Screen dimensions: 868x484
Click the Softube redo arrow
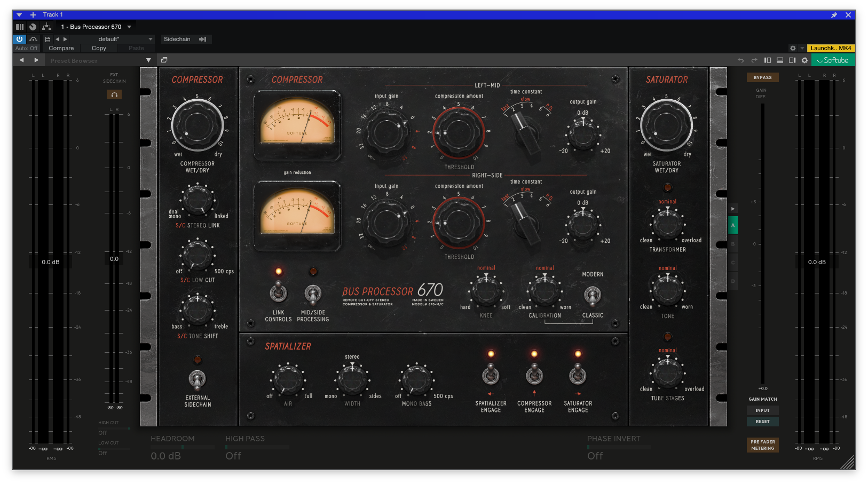click(x=754, y=60)
